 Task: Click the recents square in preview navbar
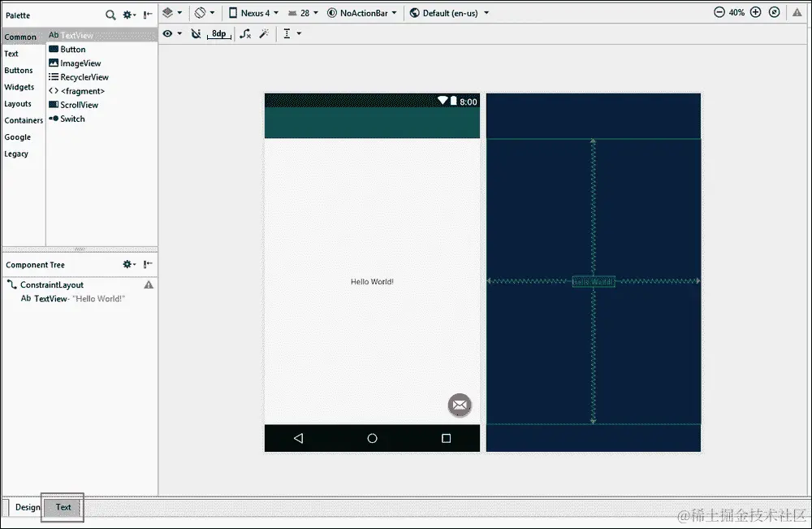[446, 438]
